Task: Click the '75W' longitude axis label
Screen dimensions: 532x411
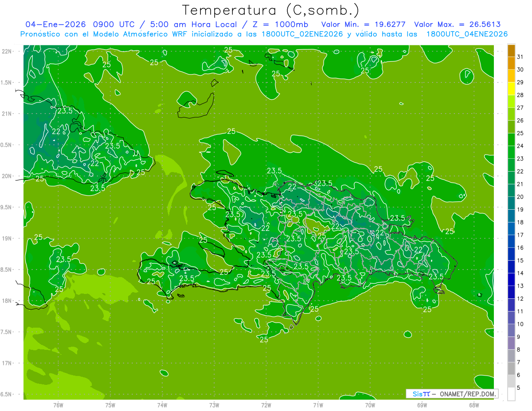Action: click(110, 405)
